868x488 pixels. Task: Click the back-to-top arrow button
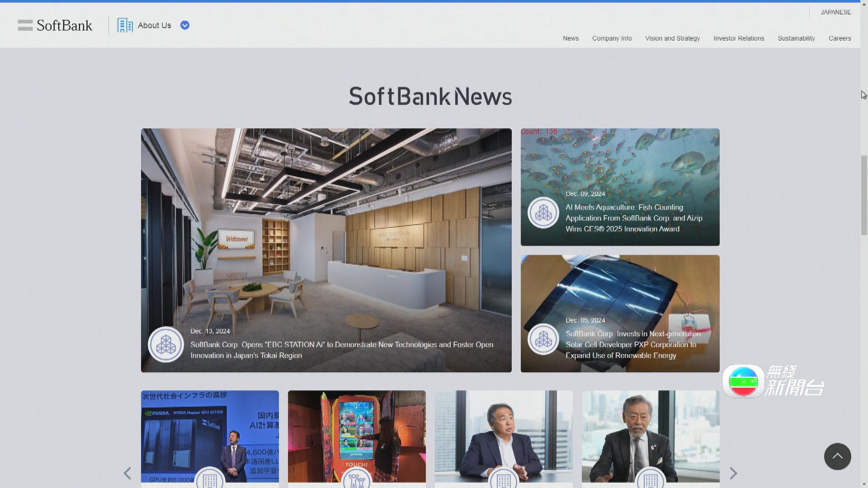tap(837, 456)
